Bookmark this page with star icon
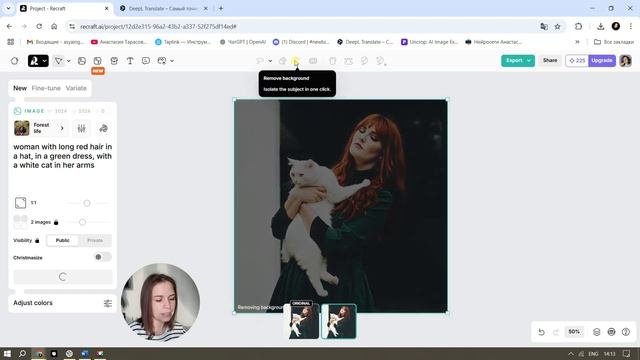Viewport: 640px width, 360px height. tap(558, 27)
